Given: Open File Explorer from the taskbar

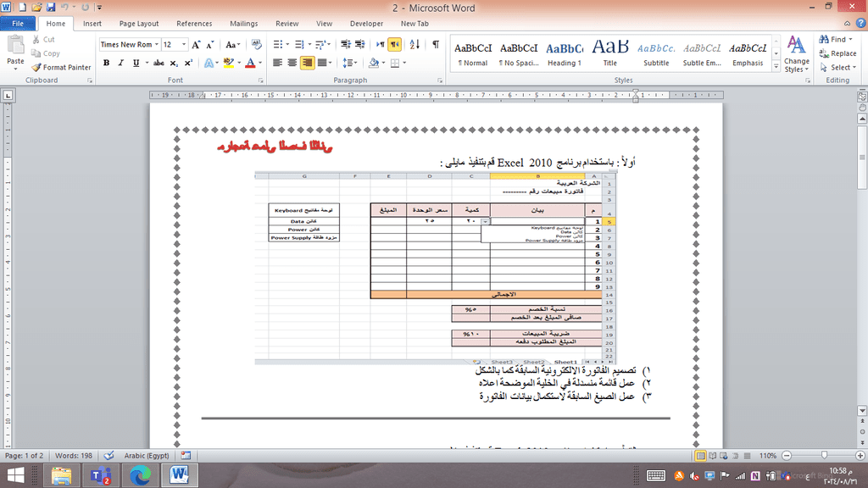Looking at the screenshot, I should point(61,475).
